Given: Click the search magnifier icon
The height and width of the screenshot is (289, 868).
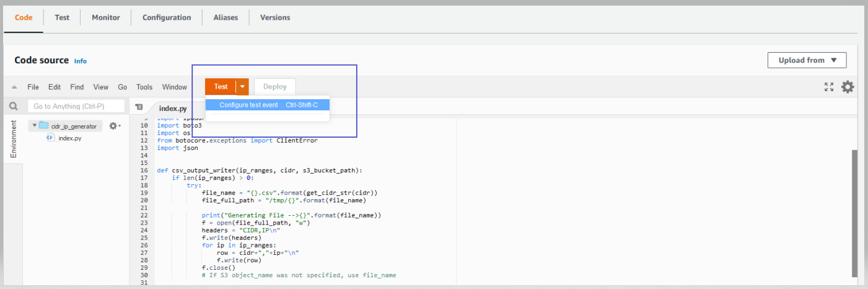Looking at the screenshot, I should point(13,107).
